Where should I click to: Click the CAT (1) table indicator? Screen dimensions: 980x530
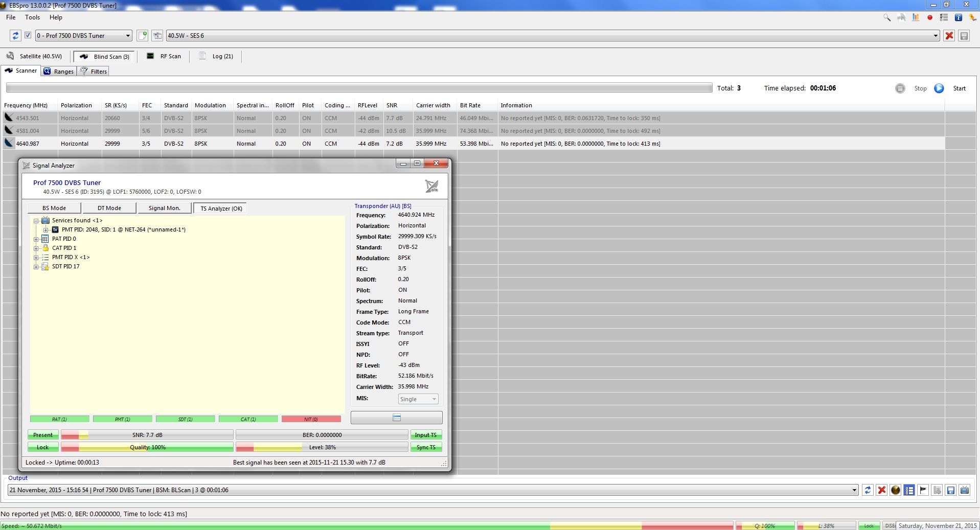pos(248,419)
